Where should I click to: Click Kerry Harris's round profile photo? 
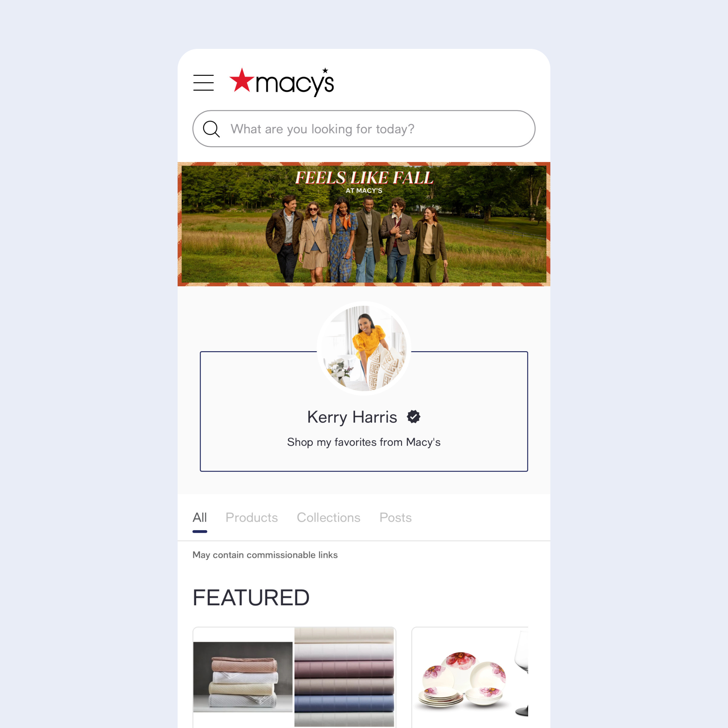364,348
